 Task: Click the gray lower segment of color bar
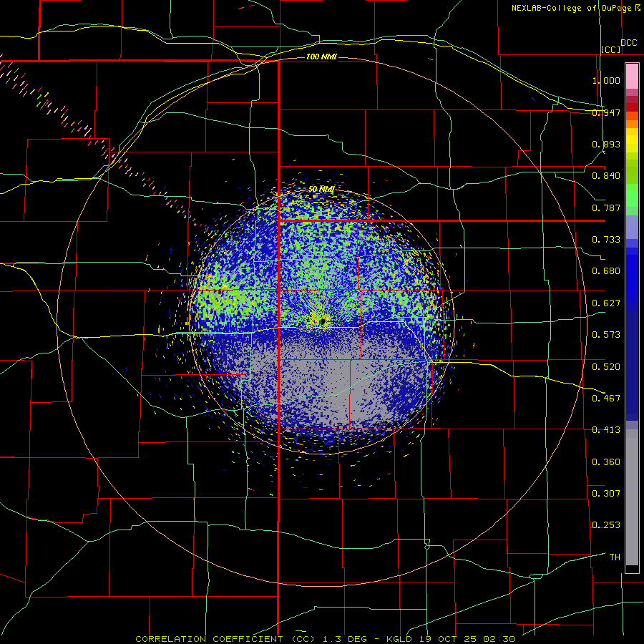point(632,497)
